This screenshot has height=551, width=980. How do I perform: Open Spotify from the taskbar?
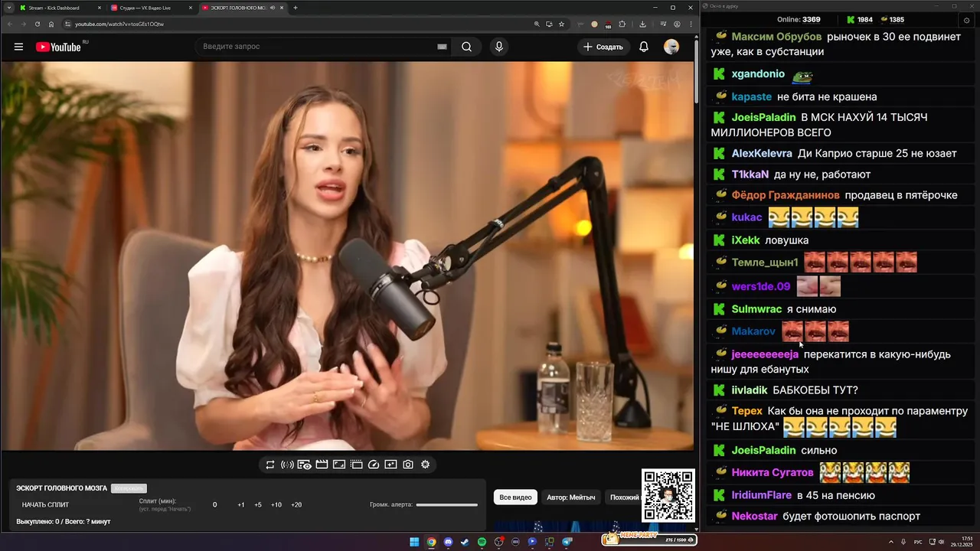coord(482,542)
